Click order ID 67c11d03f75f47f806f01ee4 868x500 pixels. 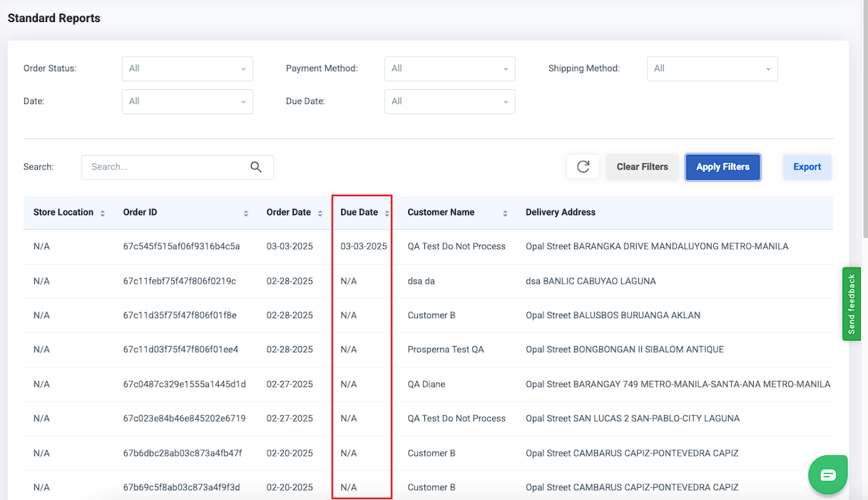[180, 350]
